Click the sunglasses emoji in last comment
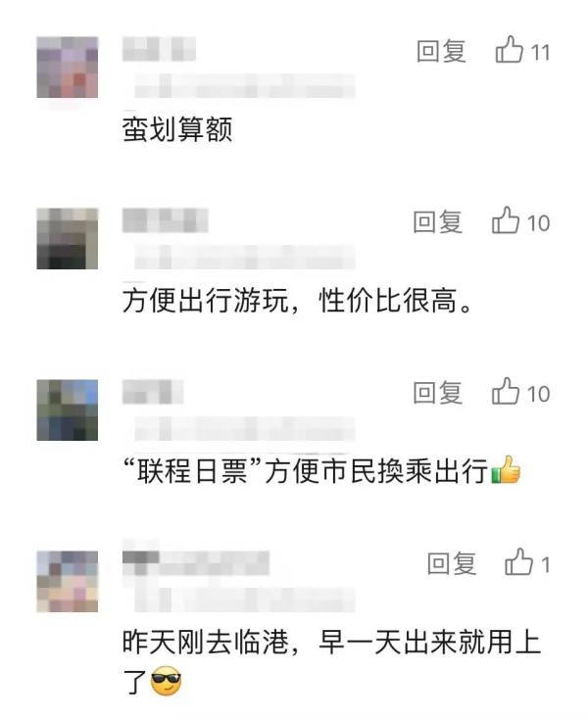This screenshot has width=588, height=720. coord(166,681)
